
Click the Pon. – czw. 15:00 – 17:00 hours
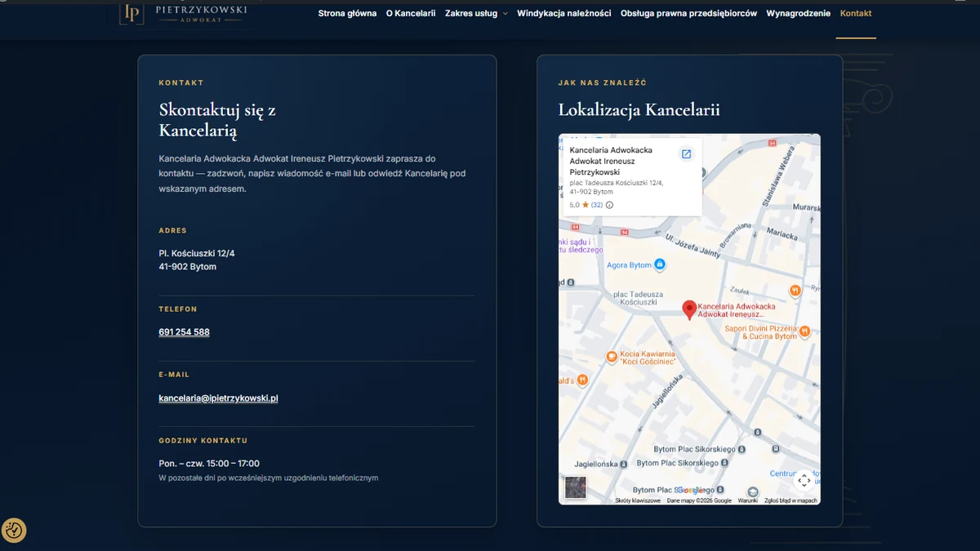coord(209,464)
